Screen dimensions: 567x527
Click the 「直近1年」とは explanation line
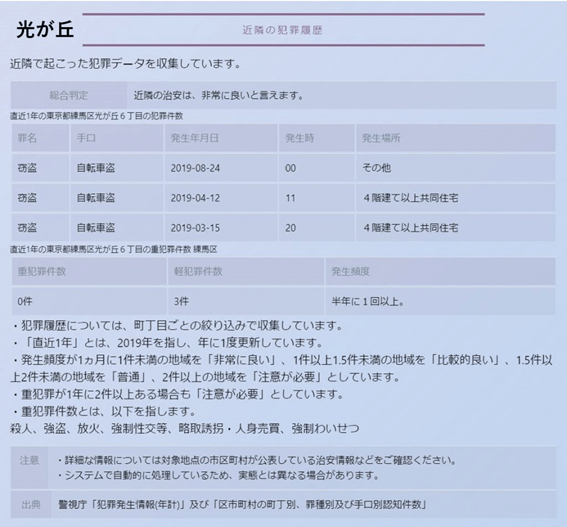(x=167, y=343)
